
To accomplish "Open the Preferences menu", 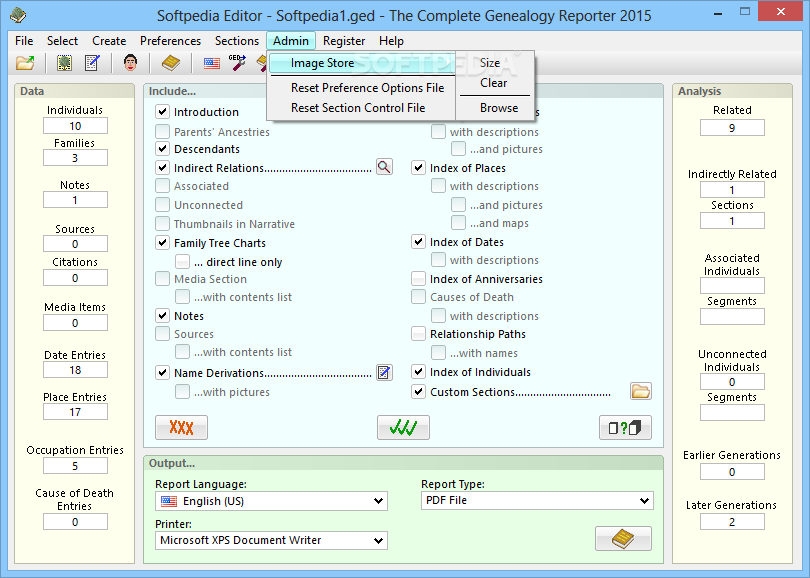I will coord(170,41).
